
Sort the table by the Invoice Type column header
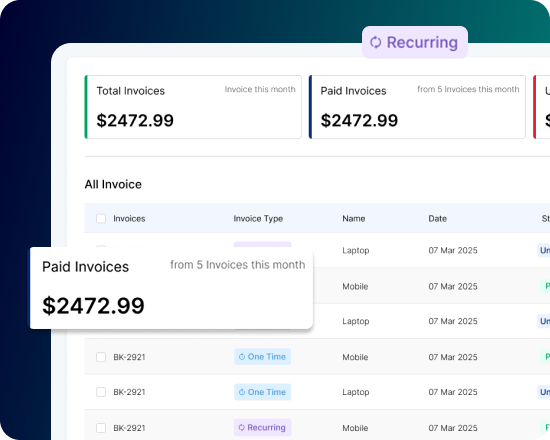[258, 219]
